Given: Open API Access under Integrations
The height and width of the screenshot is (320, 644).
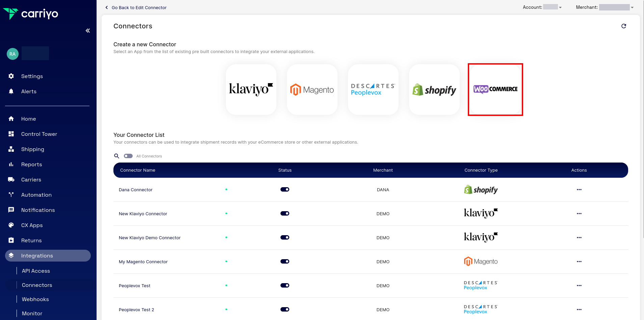Looking at the screenshot, I should 36,271.
